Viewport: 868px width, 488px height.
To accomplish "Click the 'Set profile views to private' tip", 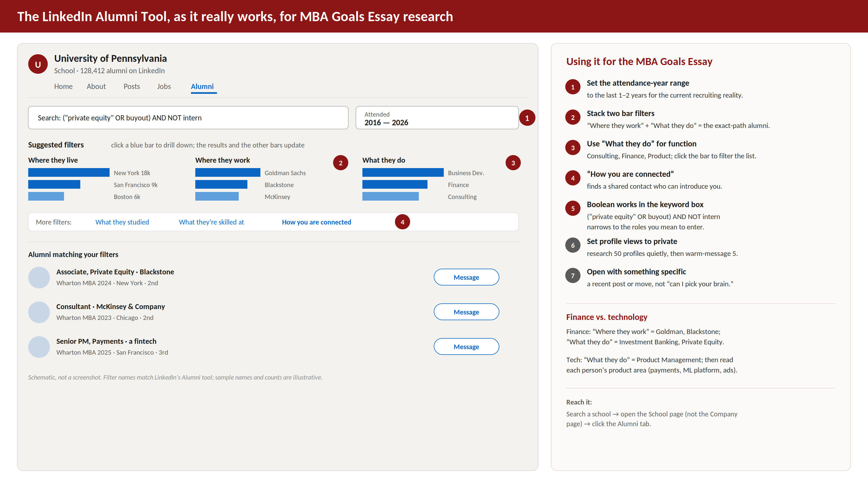I will tap(632, 241).
